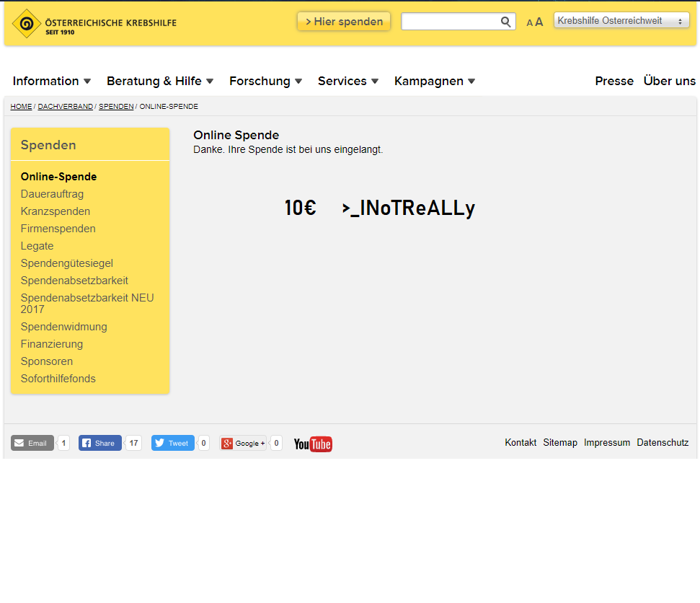Expand the Kampagnen menu
This screenshot has width=700, height=603.
click(435, 81)
